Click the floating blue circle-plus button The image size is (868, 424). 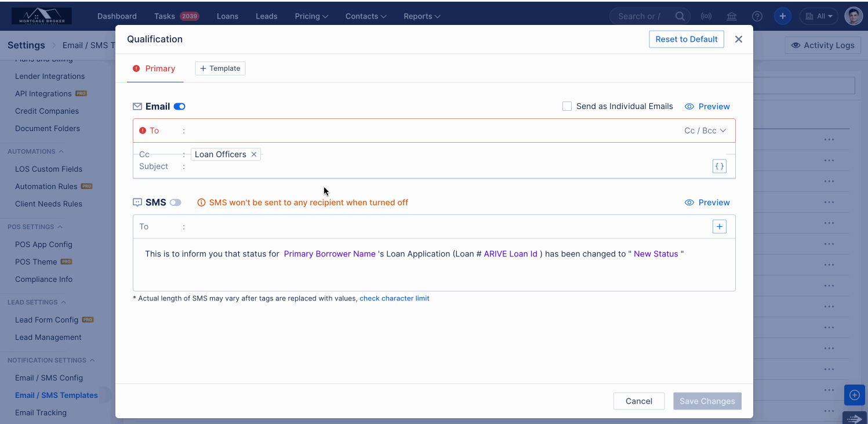(854, 395)
